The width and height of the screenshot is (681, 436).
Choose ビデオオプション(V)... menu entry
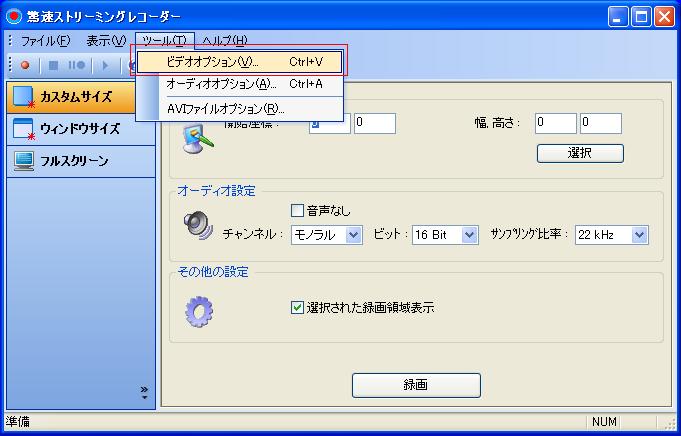click(x=240, y=62)
